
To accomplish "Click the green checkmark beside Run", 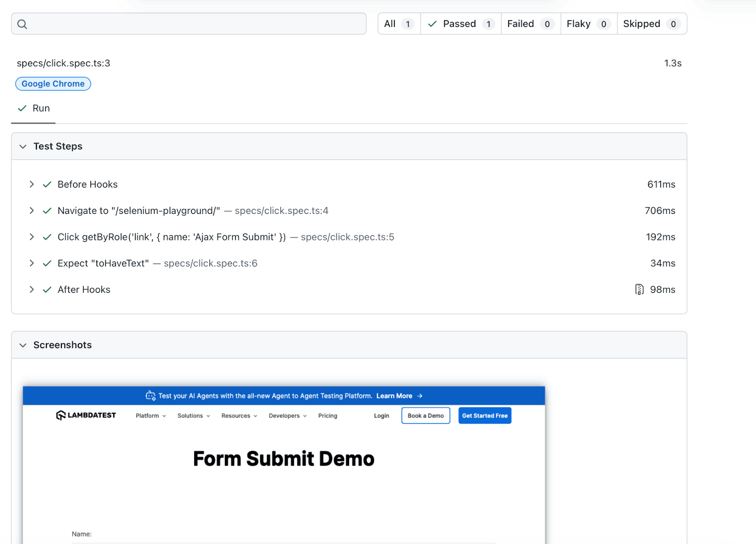I will point(22,109).
